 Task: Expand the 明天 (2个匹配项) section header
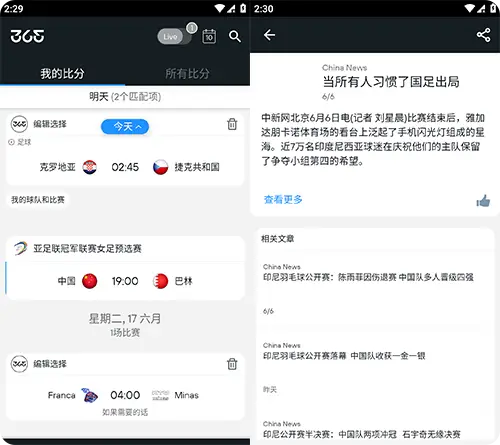[x=125, y=97]
